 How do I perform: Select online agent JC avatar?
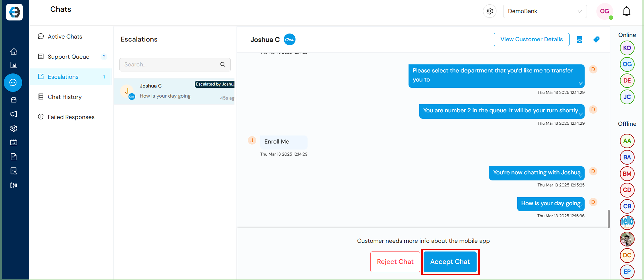click(627, 97)
